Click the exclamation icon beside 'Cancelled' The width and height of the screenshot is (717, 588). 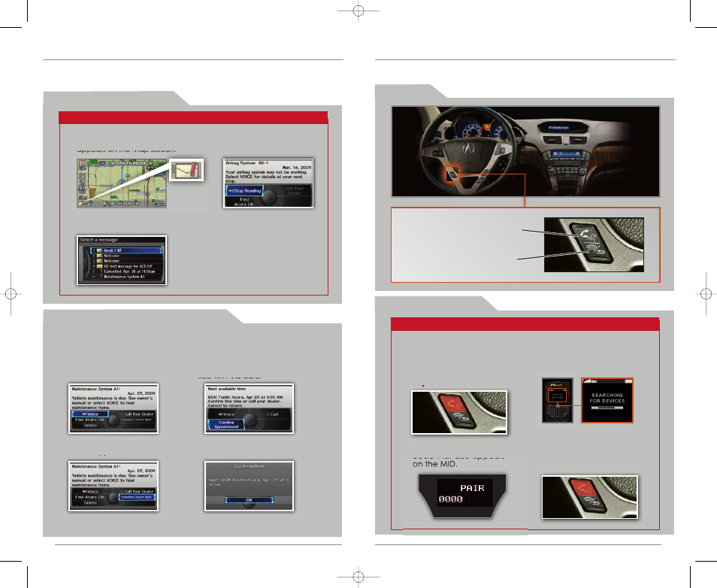point(101,271)
